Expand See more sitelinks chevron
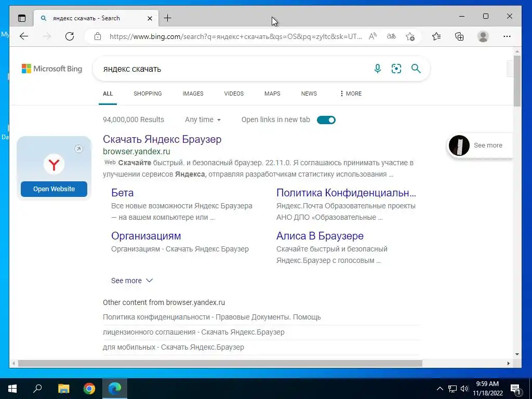This screenshot has width=532, height=399. (x=149, y=280)
